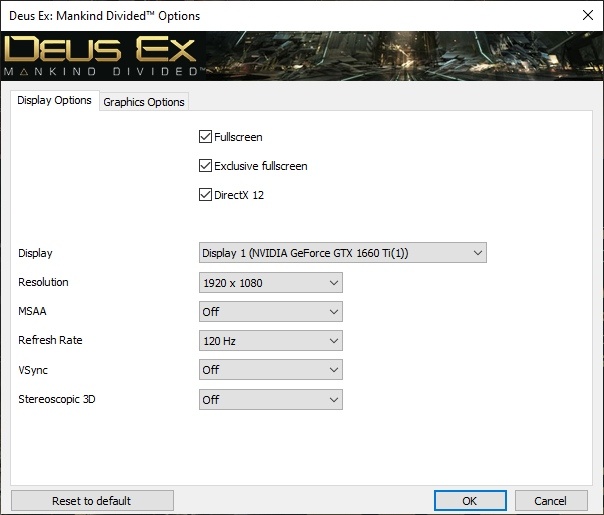This screenshot has width=604, height=515.
Task: Click Reset to default button
Action: click(92, 501)
